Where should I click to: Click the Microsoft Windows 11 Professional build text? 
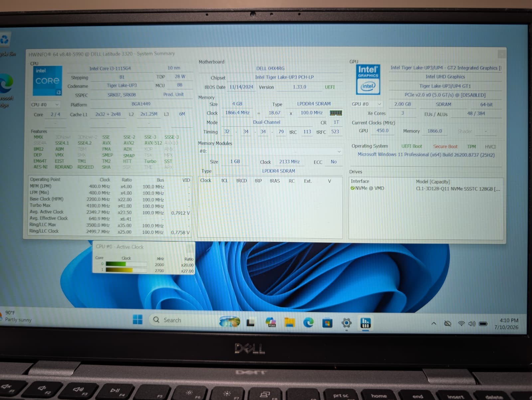(x=426, y=155)
